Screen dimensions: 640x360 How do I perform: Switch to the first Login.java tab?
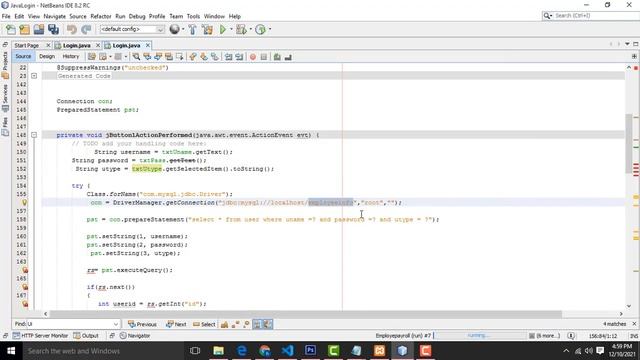[x=77, y=45]
